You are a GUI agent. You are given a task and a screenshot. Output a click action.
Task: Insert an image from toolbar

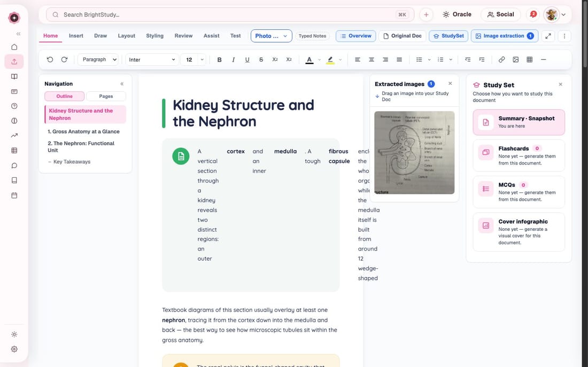point(516,60)
